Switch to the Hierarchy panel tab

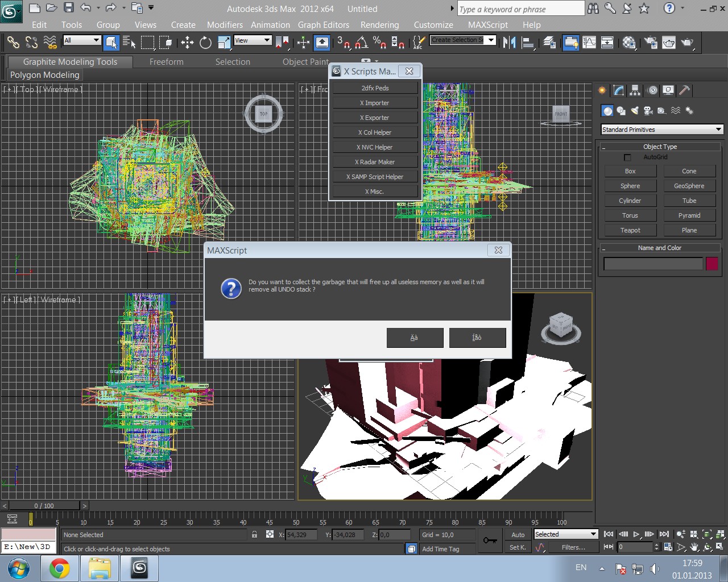click(635, 90)
